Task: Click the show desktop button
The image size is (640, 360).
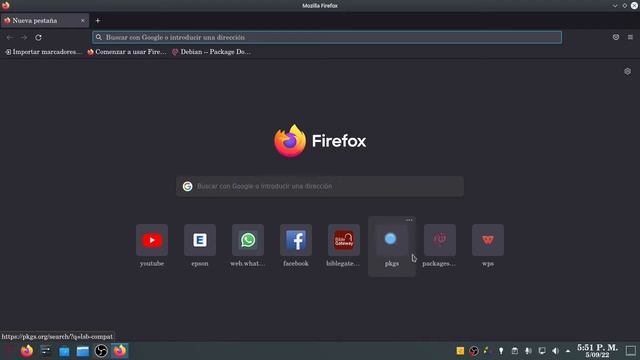Action: point(631,351)
